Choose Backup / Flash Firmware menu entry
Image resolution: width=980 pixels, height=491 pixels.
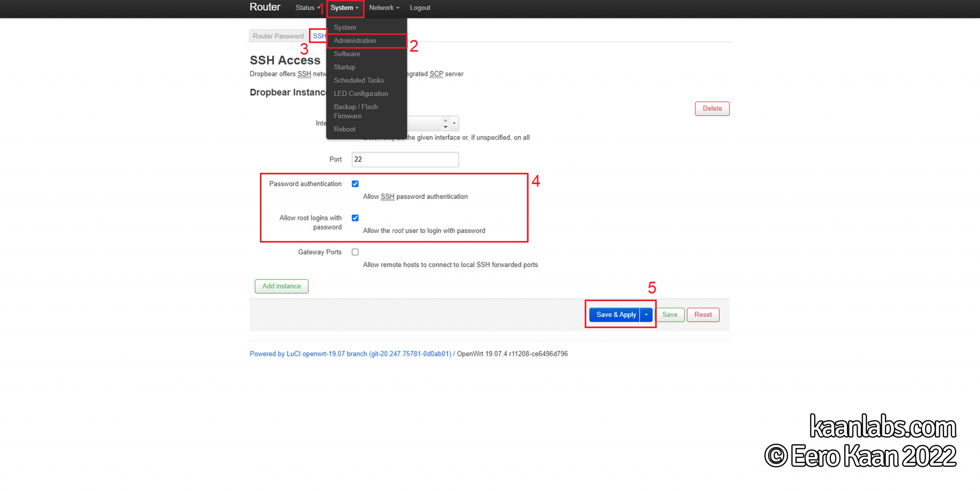click(356, 111)
